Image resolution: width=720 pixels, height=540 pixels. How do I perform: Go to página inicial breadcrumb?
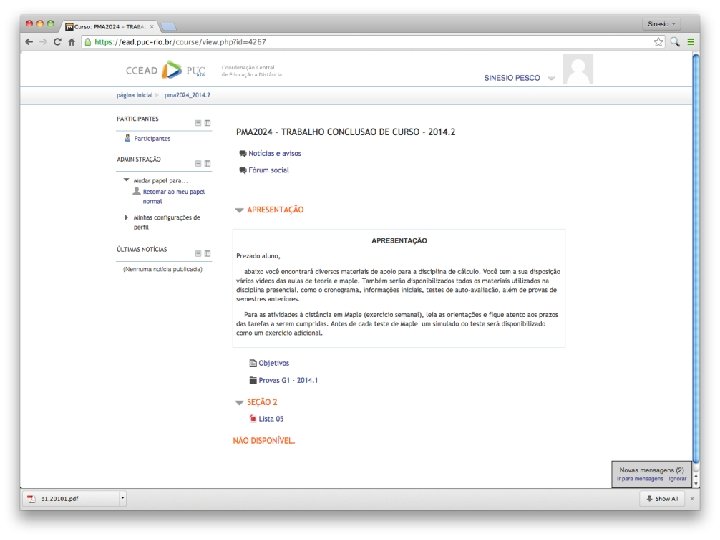tap(134, 95)
